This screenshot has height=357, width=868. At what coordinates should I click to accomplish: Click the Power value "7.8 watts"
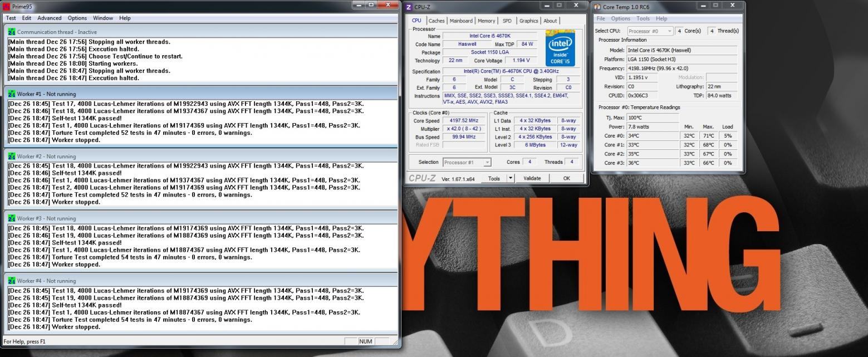click(653, 126)
